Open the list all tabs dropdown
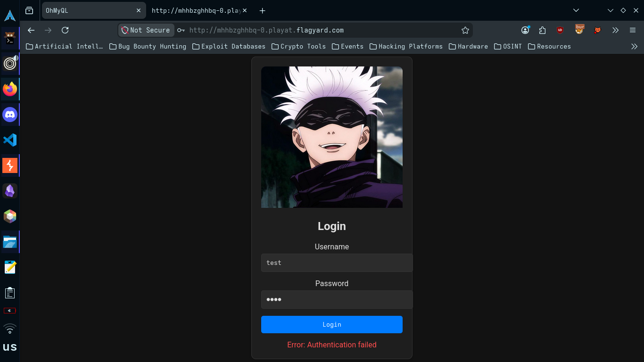This screenshot has height=362, width=644. tap(576, 10)
